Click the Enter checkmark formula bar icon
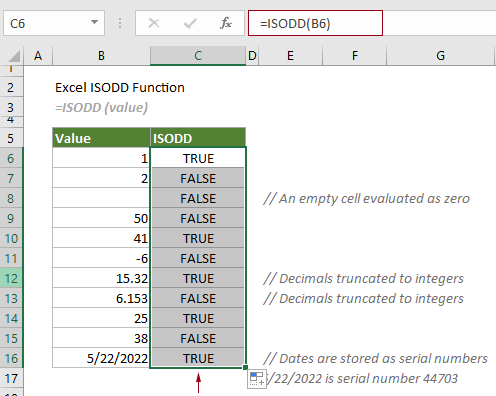This screenshot has height=396, width=496. [190, 23]
